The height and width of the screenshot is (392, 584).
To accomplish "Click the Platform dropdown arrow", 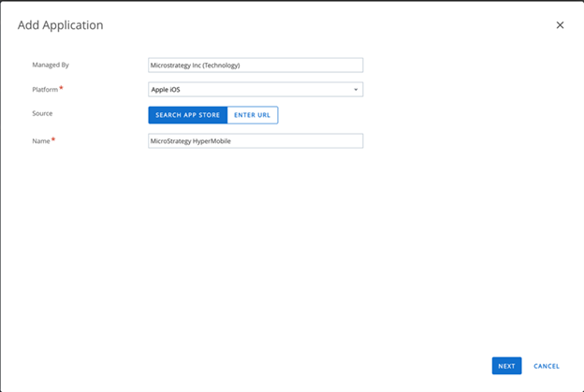I will pyautogui.click(x=356, y=90).
